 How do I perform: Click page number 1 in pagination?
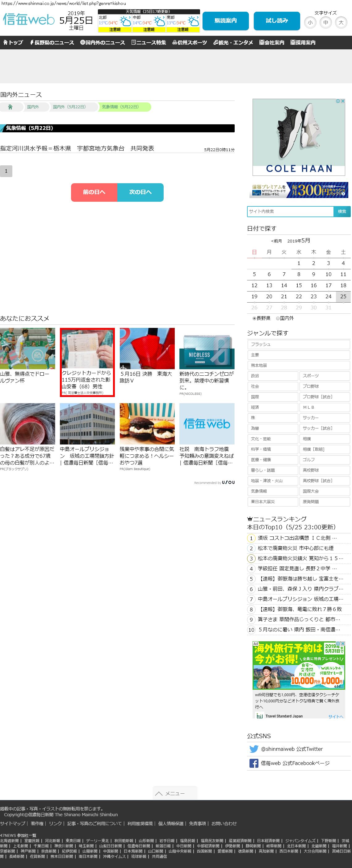coord(6,171)
